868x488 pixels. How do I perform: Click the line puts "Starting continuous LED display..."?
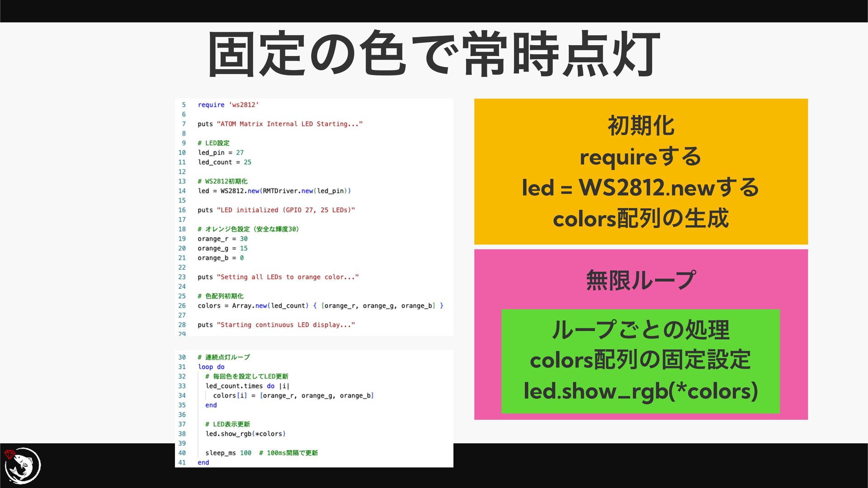[276, 325]
